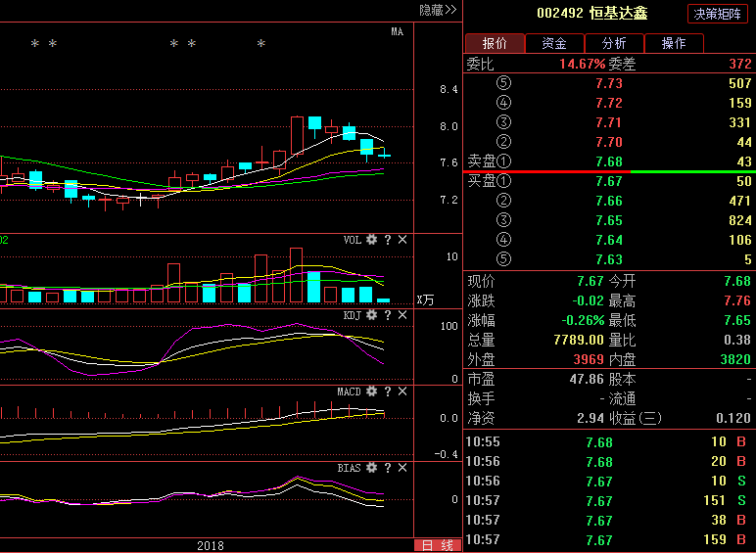756x553 pixels.
Task: Switch to the 资金 tab
Action: point(554,43)
